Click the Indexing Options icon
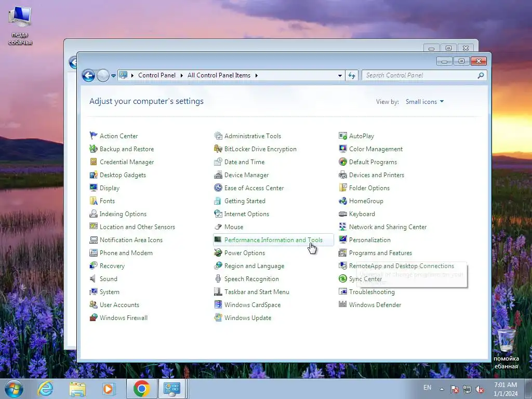The image size is (532, 399). 94,214
